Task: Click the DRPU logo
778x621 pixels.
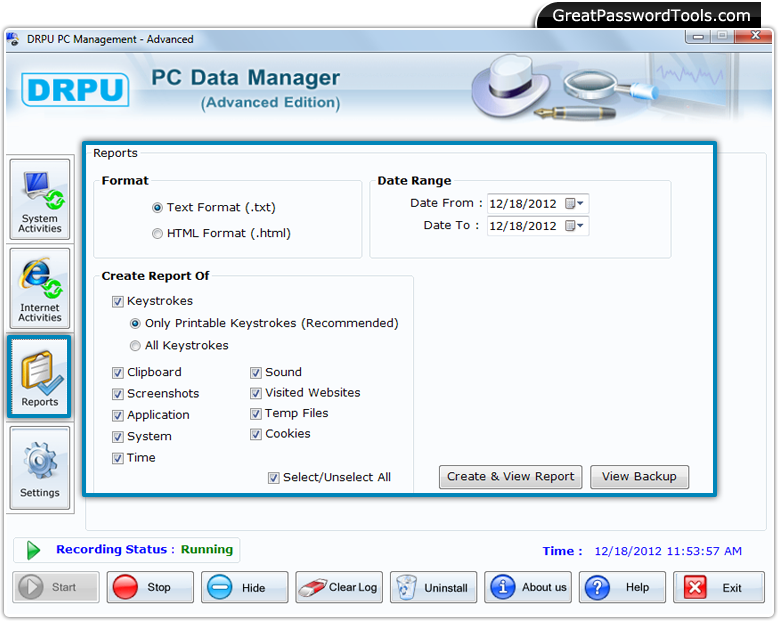Action: (x=75, y=90)
